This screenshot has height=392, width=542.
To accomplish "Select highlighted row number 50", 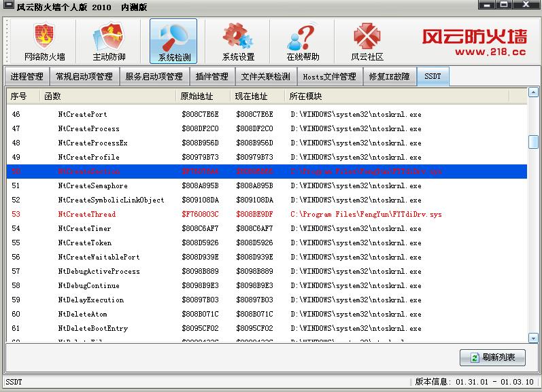I will click(267, 171).
